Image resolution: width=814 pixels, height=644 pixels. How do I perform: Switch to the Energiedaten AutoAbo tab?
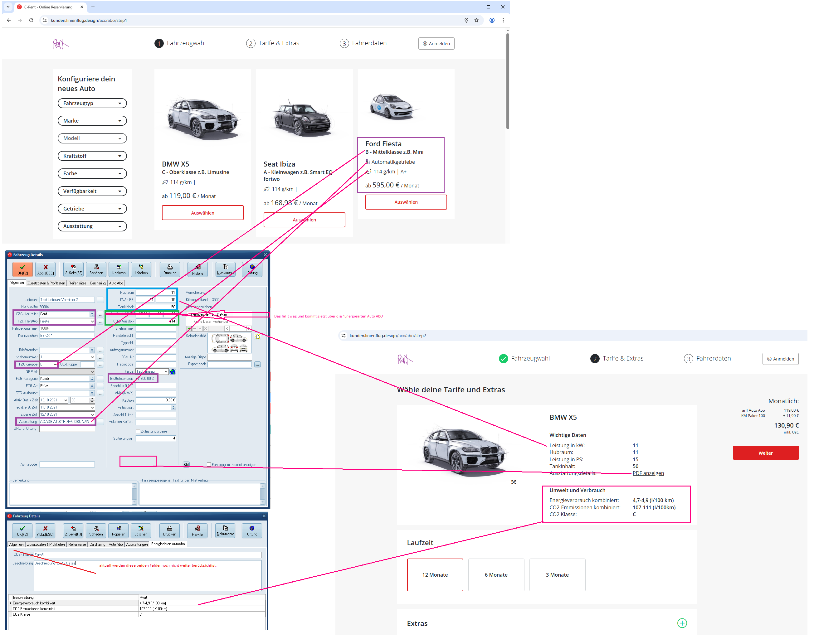click(x=168, y=544)
